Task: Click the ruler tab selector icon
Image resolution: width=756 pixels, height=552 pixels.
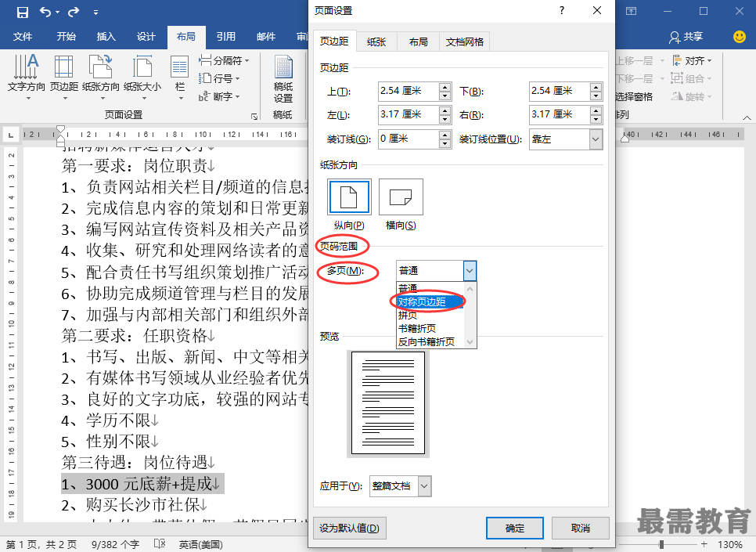Action: tap(11, 135)
